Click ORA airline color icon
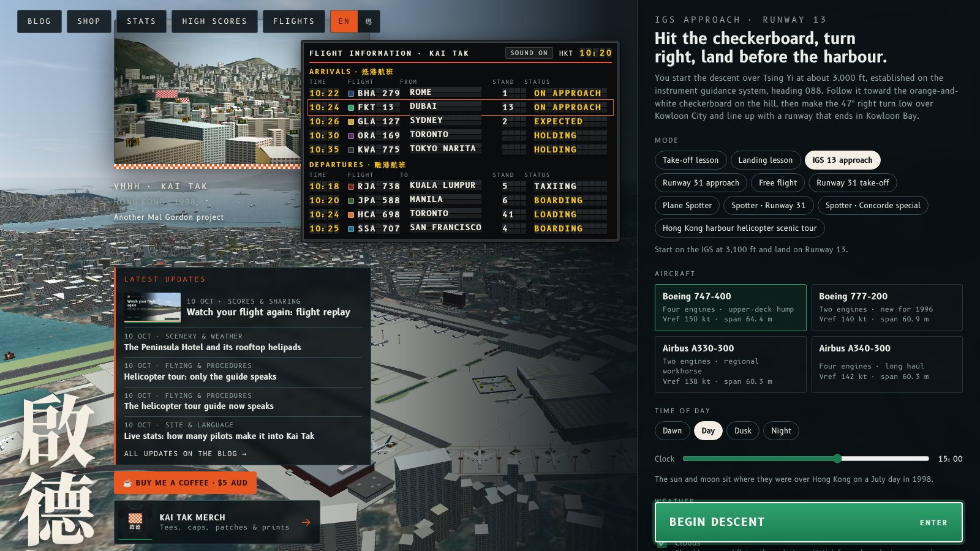 coord(351,136)
